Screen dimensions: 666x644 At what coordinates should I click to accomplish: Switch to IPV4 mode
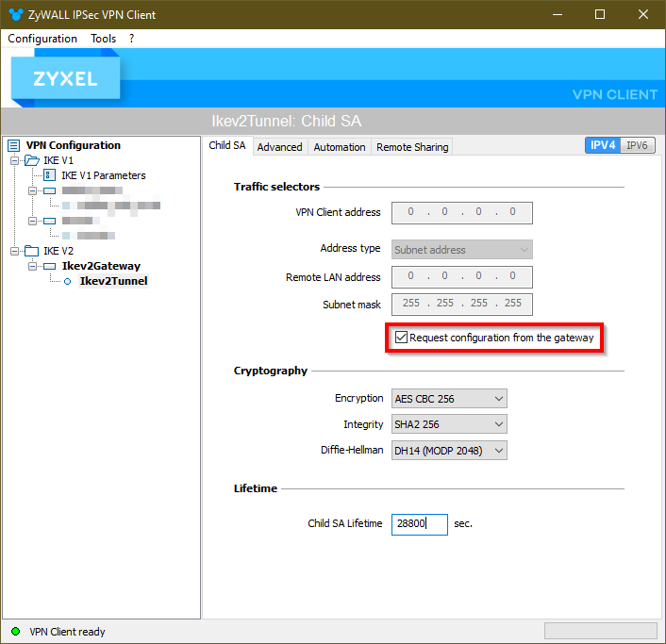(603, 145)
